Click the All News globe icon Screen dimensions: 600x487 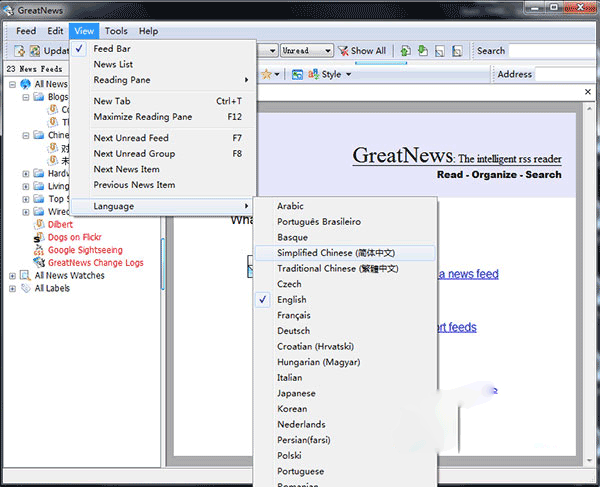click(x=25, y=84)
